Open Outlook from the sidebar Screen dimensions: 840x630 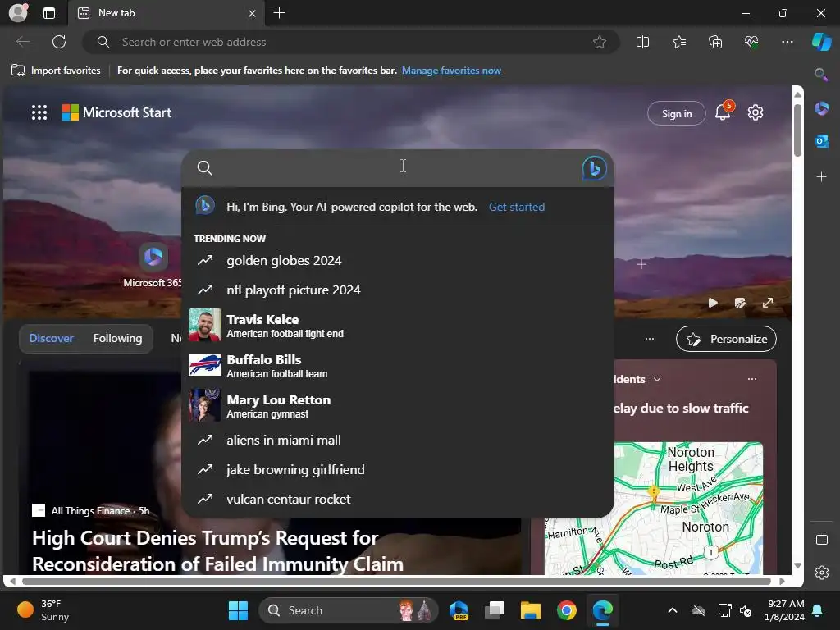coord(821,141)
